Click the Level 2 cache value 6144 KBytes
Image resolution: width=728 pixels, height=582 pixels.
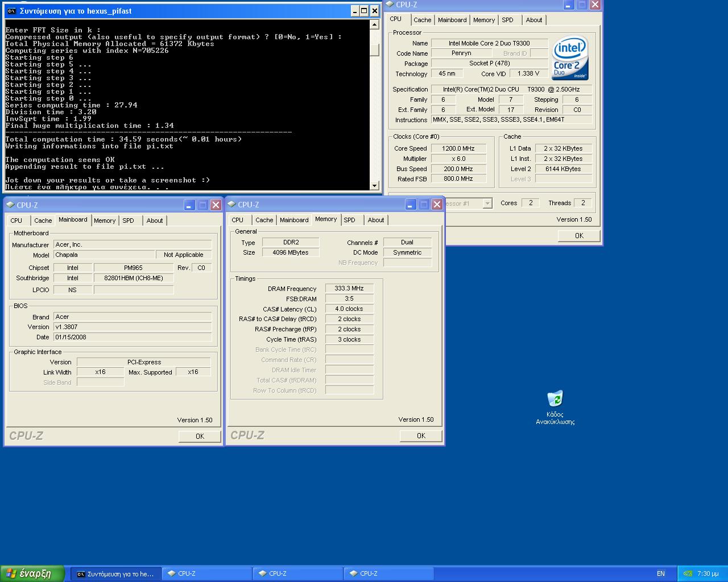click(x=563, y=169)
